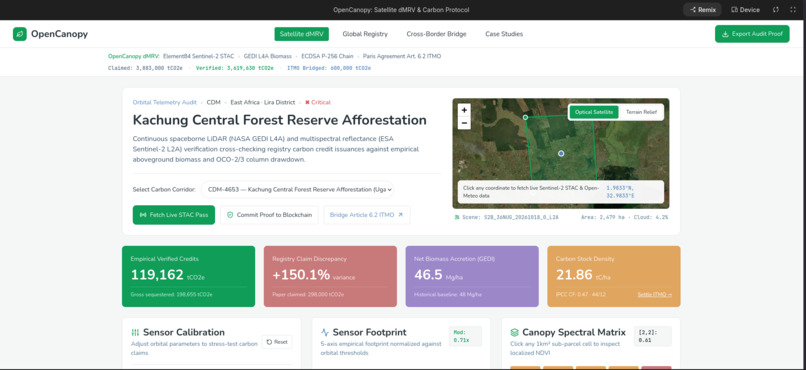Go to the Global Registry tab
This screenshot has height=370, width=806.
[365, 34]
